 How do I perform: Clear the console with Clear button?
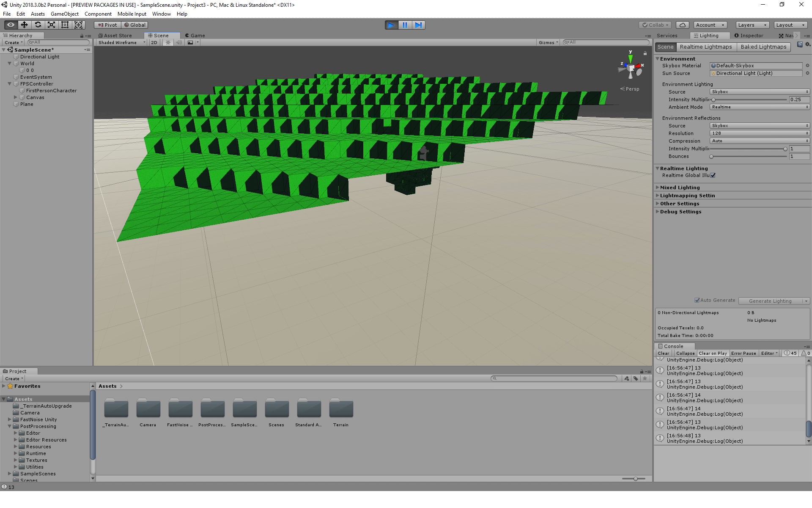(663, 353)
